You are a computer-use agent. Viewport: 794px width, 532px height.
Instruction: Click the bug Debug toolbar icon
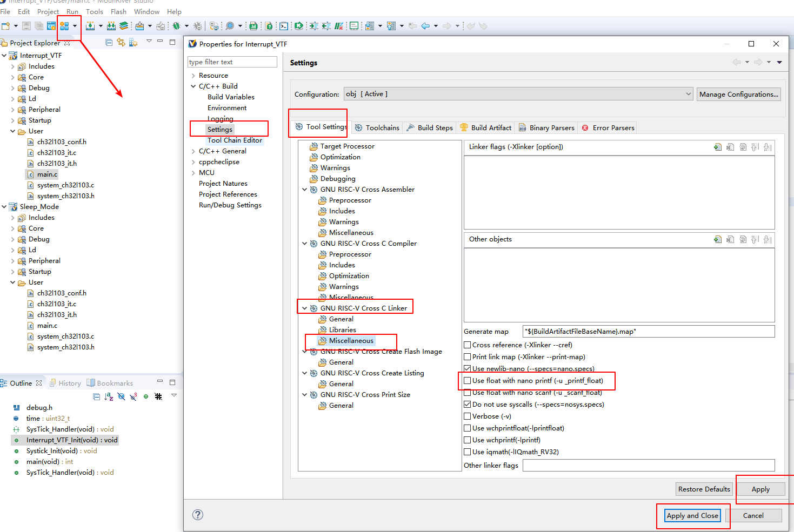pos(176,26)
